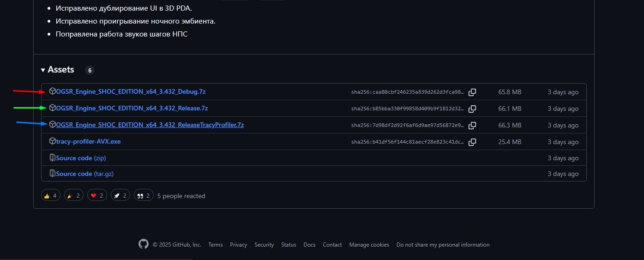644x260 pixels.
Task: Open the Terms footer link
Action: point(215,245)
